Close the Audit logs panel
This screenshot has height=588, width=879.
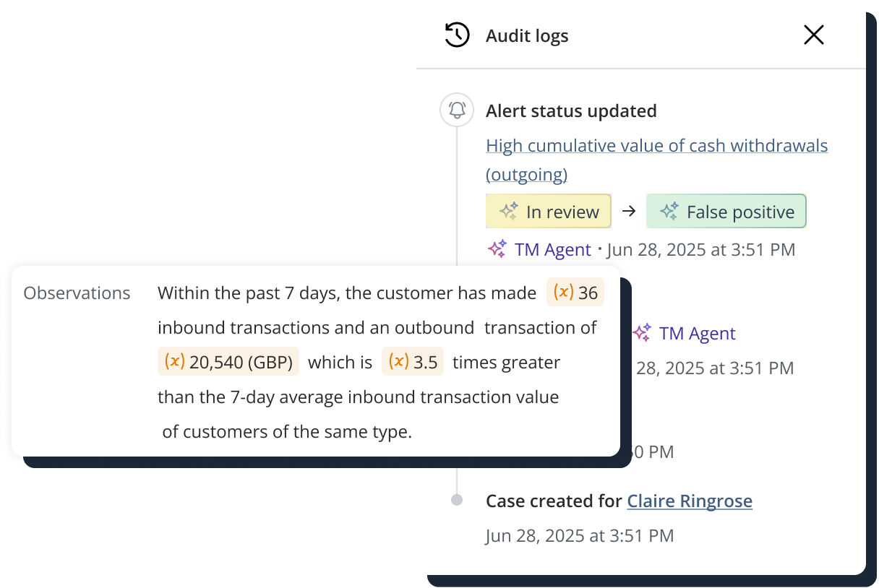(x=814, y=35)
